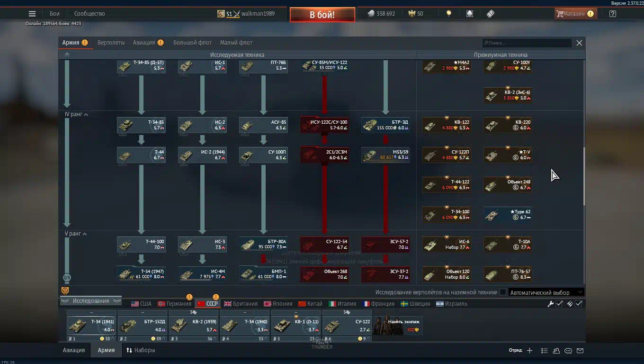Open the contacts people icon
This screenshot has width=644, height=364.
[556, 351]
